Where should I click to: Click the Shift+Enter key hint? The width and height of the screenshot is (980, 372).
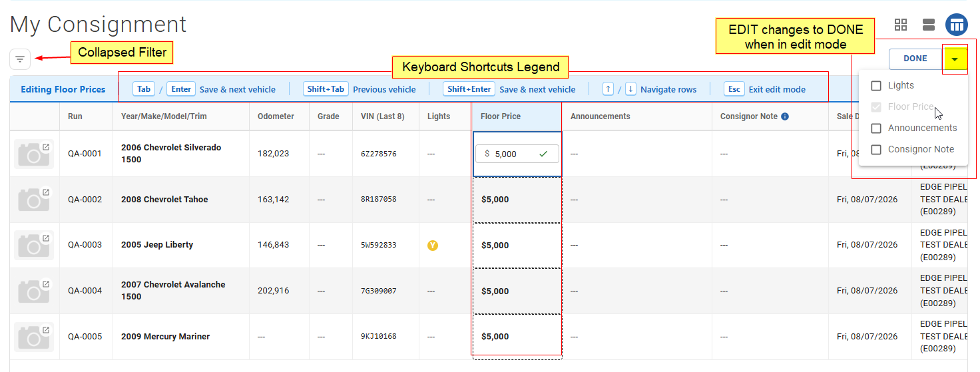click(x=469, y=89)
